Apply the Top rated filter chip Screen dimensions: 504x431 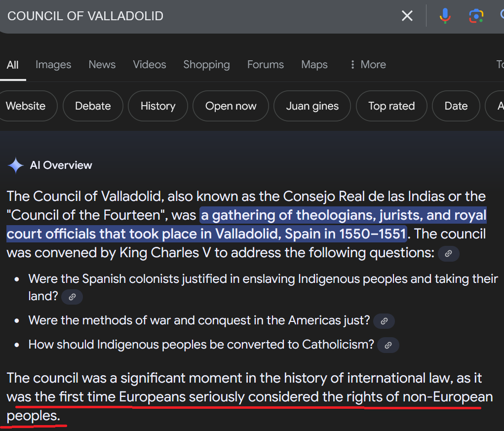tap(391, 106)
